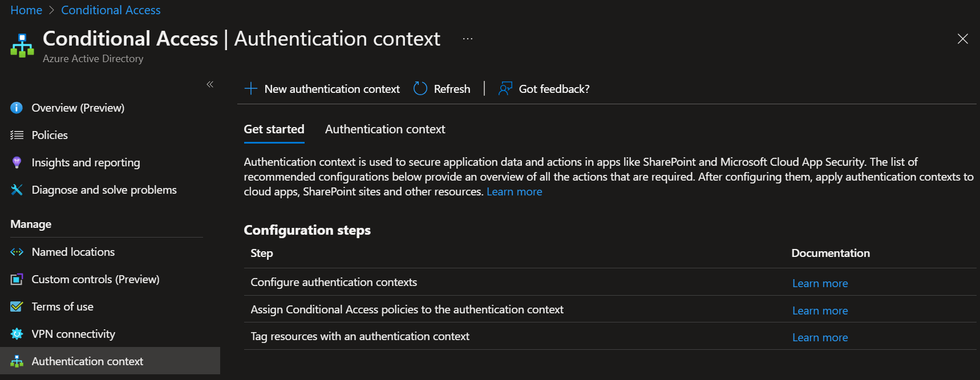Screen dimensions: 980x380
Task: Click the Refresh button label
Action: coord(452,89)
